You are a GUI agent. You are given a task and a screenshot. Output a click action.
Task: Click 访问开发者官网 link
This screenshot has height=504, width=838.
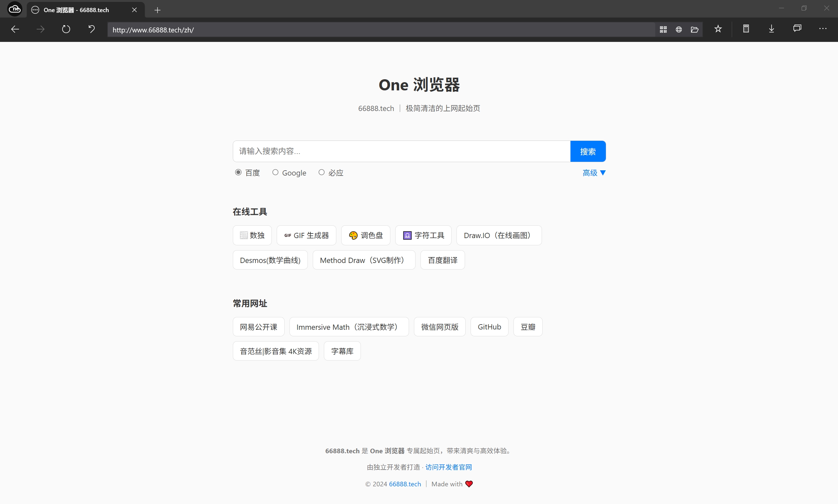point(449,467)
